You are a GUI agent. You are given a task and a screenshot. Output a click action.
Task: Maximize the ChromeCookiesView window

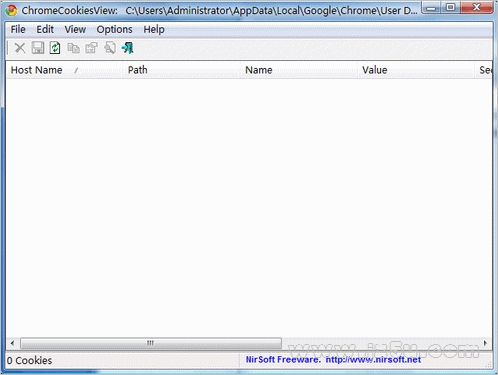[x=451, y=7]
